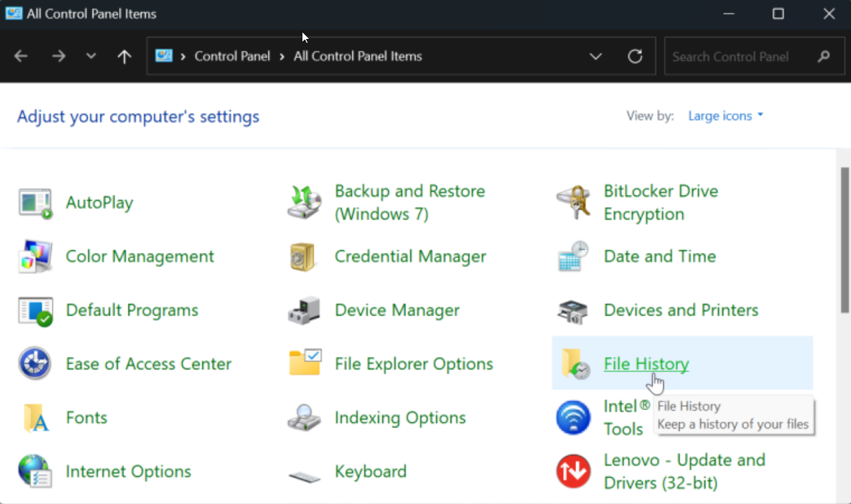This screenshot has height=504, width=851.
Task: Open the Keyboard settings icon
Action: 370,471
